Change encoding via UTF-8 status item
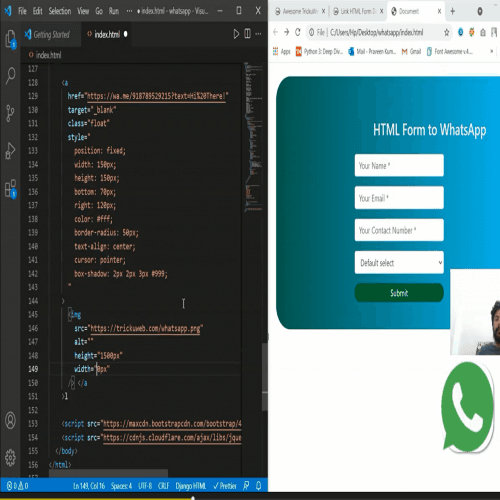This screenshot has height=500, width=500. 145,486
